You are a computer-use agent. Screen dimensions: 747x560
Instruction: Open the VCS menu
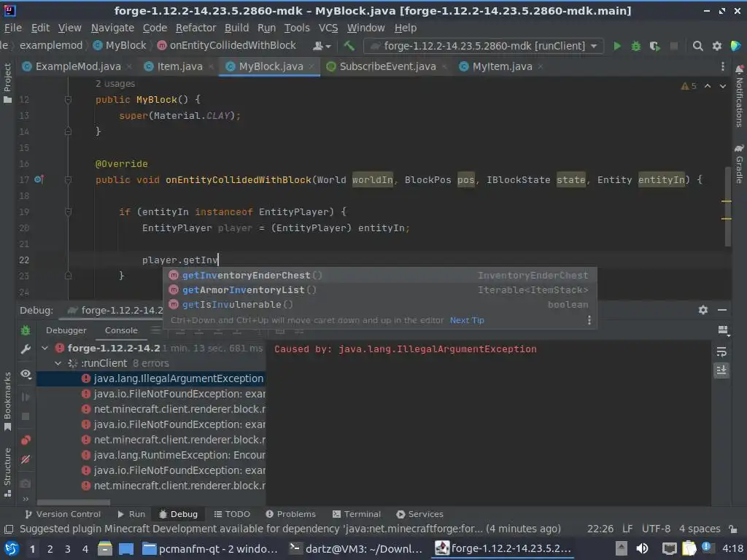tap(328, 28)
